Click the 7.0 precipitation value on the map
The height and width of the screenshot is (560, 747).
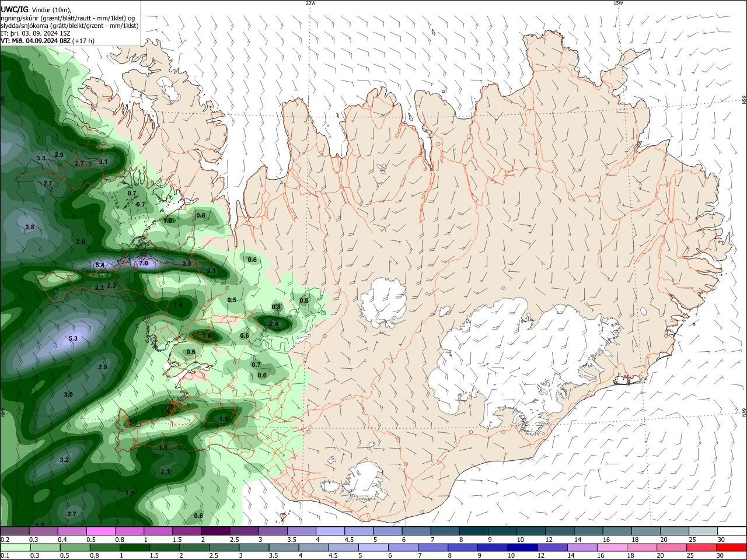144,264
